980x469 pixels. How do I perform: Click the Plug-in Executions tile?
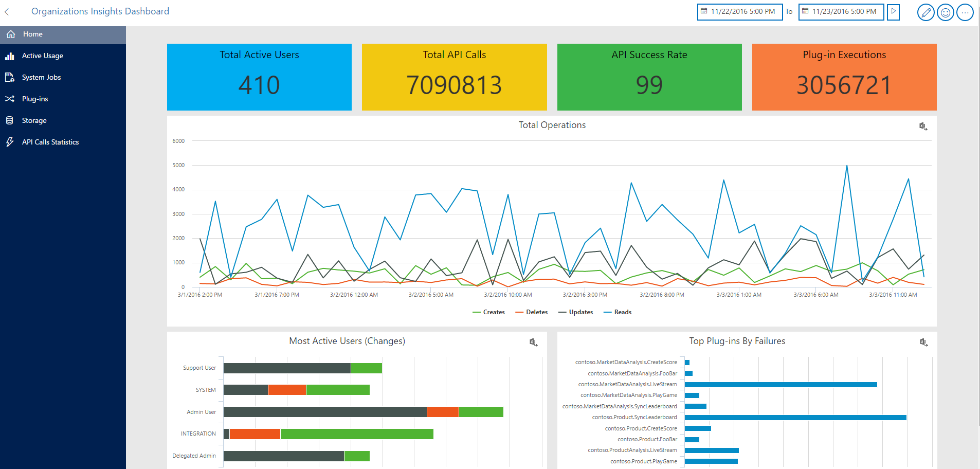click(844, 77)
